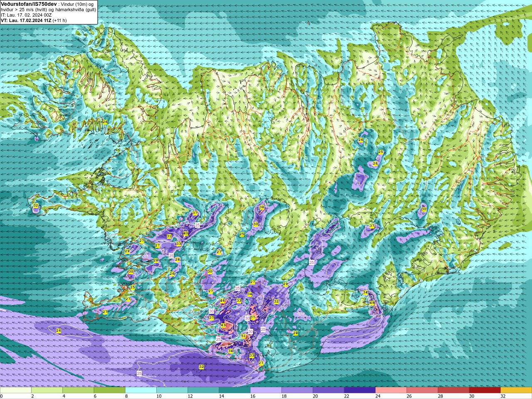The image size is (532, 399).
Task: Select the salmon 26–28 m/s legend swatch
Action: (x=422, y=390)
